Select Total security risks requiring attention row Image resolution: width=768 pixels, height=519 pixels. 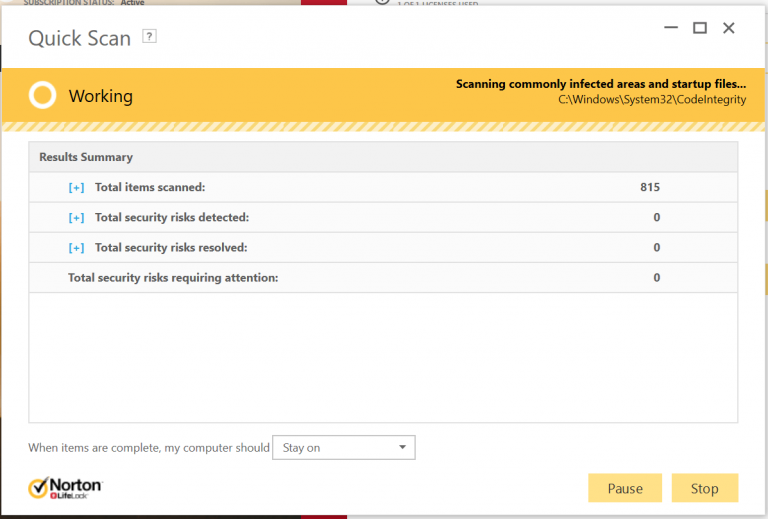pos(173,278)
